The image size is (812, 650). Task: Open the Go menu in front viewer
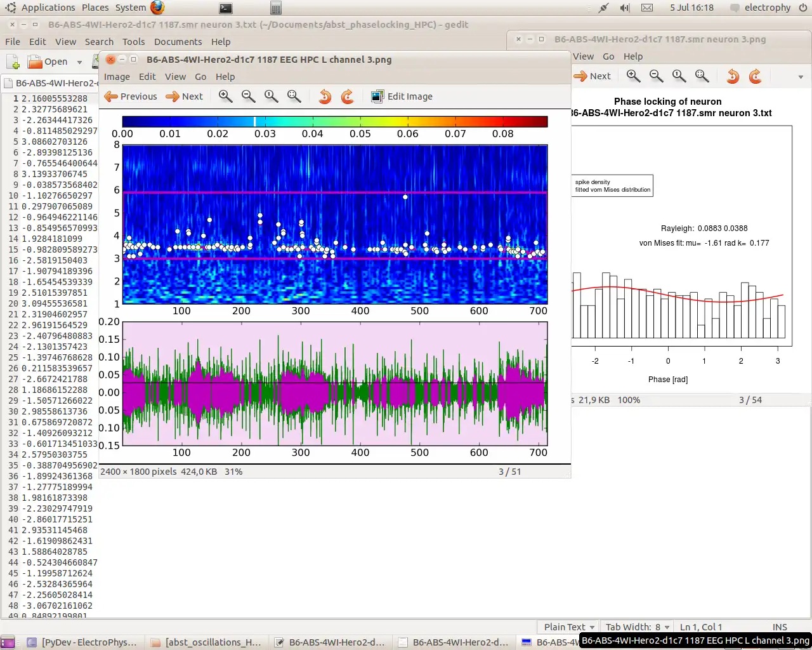pos(200,77)
